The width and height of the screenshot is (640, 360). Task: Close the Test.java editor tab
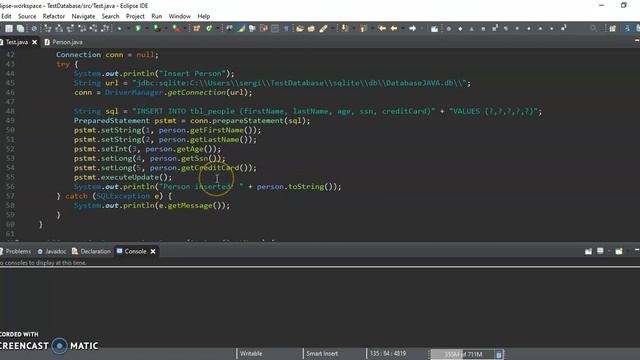(35, 42)
